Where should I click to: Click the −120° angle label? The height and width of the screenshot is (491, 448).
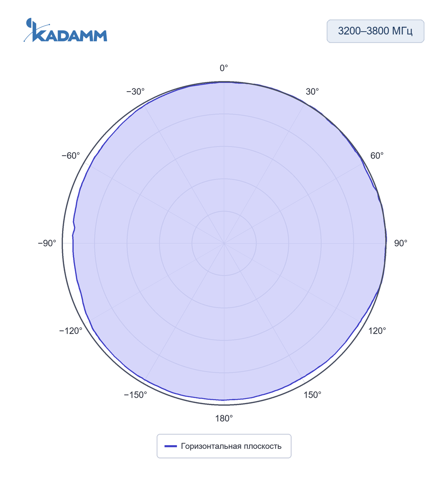point(71,331)
